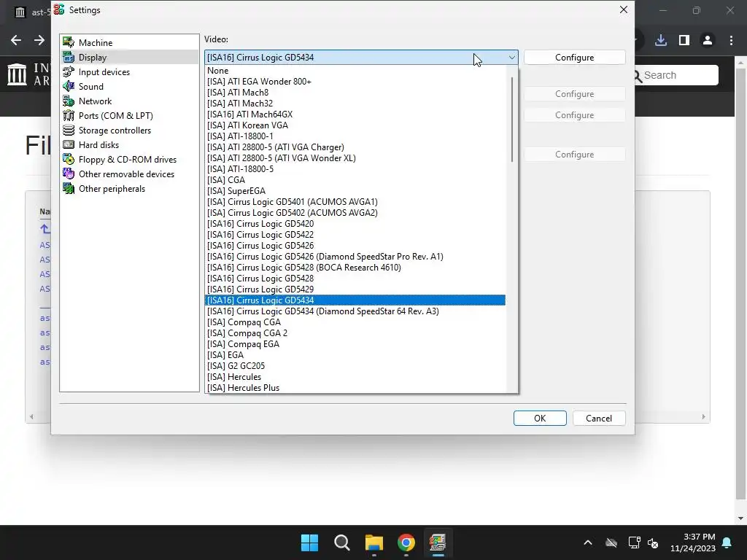Click the Display category icon
Image resolution: width=747 pixels, height=560 pixels.
69,57
